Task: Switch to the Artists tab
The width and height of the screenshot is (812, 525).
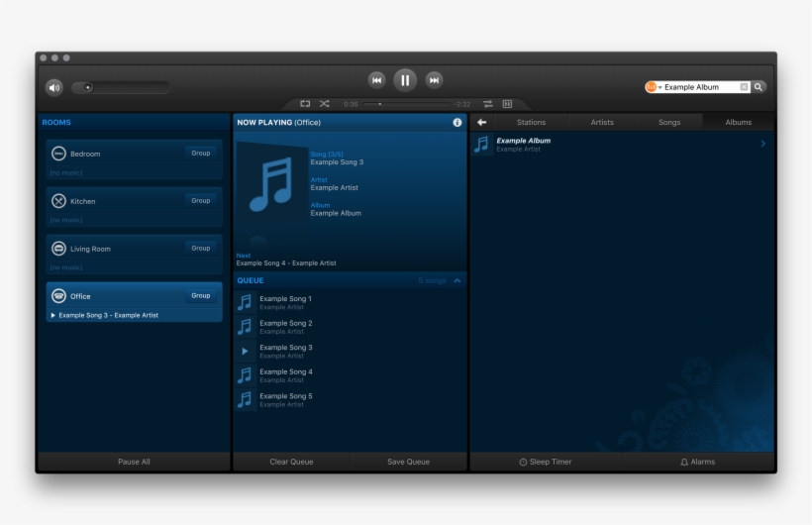Action: [602, 122]
